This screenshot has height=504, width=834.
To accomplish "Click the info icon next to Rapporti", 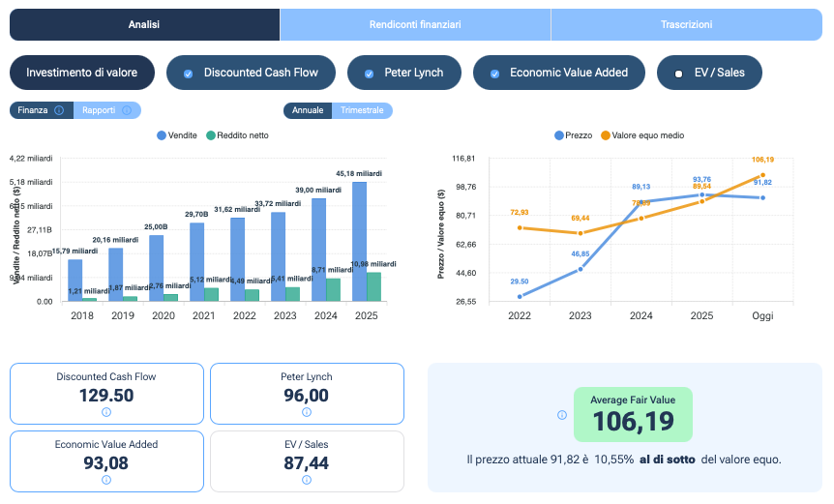I will [x=127, y=110].
